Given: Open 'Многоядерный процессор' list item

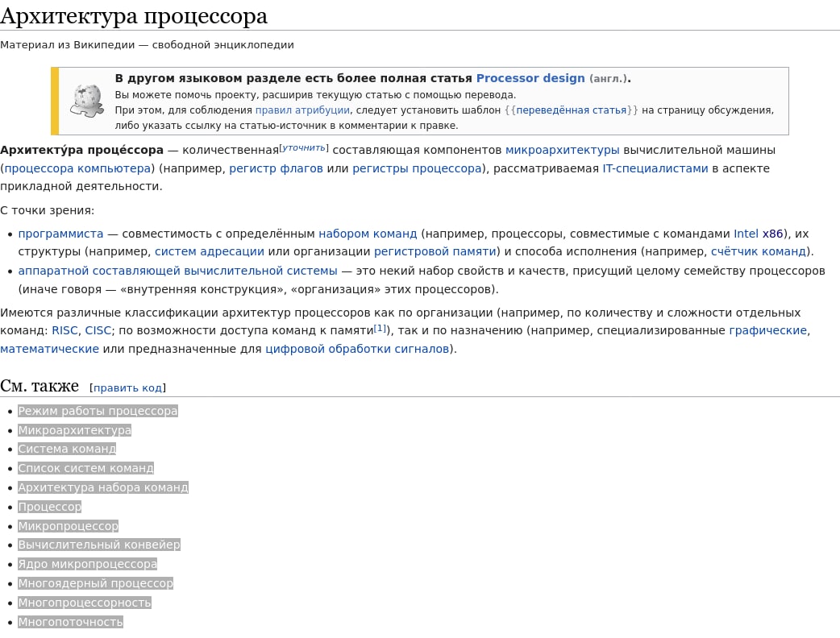Looking at the screenshot, I should click(95, 583).
